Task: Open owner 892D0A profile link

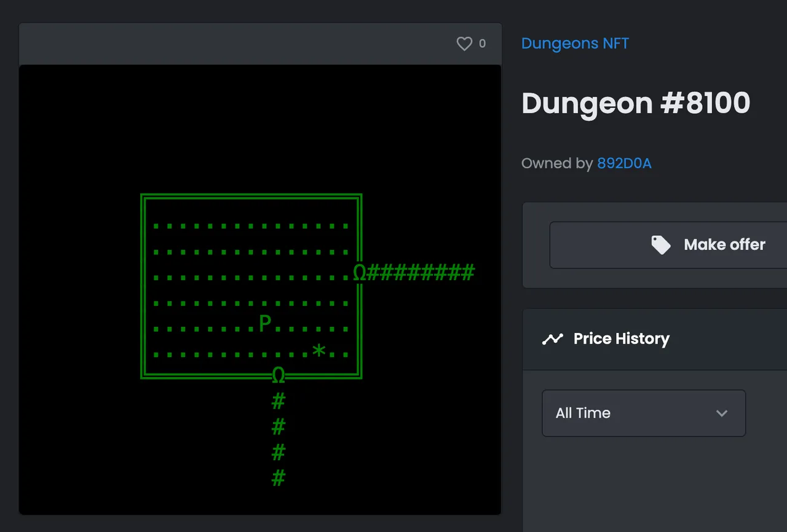Action: point(624,163)
